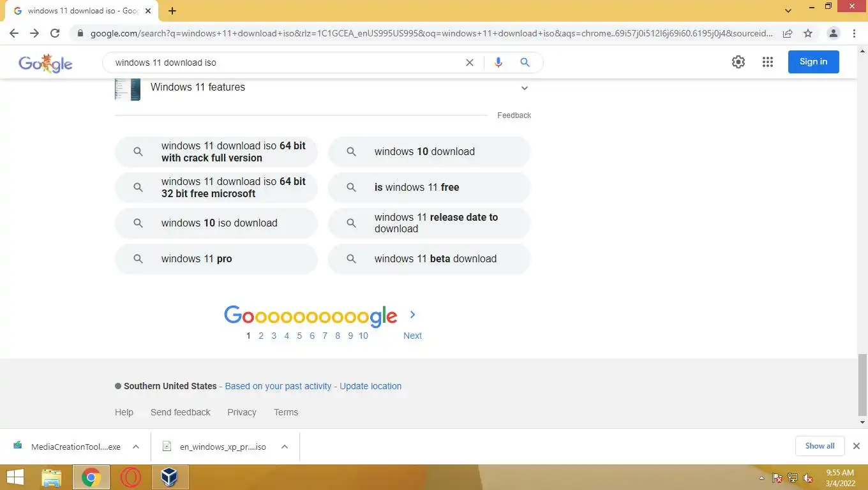
Task: Close the downloads bar
Action: (x=857, y=446)
